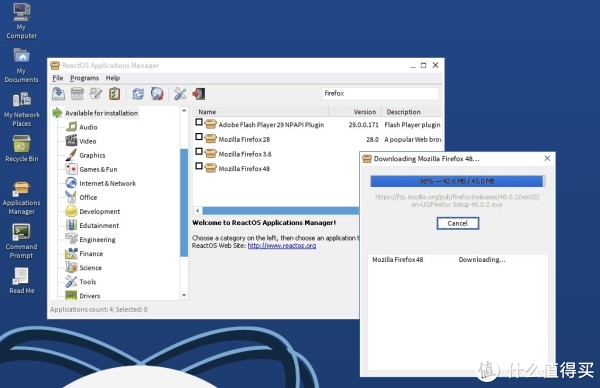
Task: Click the clipboard checklist toolbar icon
Action: tap(114, 93)
